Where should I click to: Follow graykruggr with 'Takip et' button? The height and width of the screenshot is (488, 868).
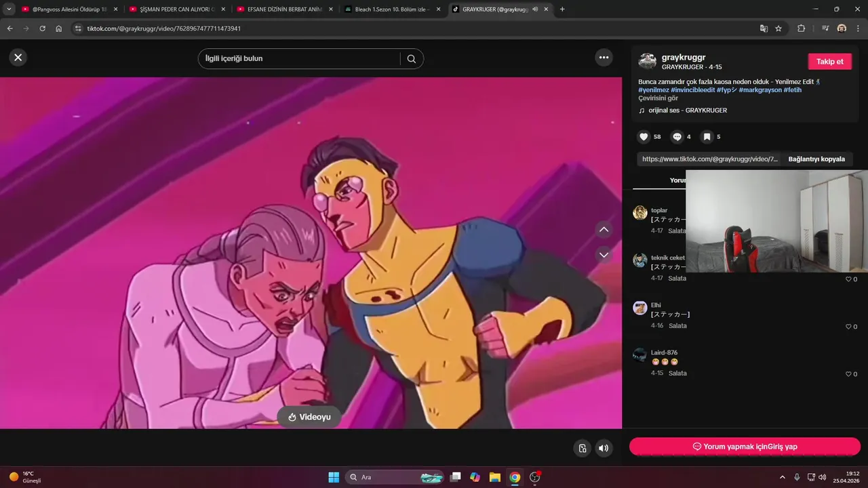829,62
